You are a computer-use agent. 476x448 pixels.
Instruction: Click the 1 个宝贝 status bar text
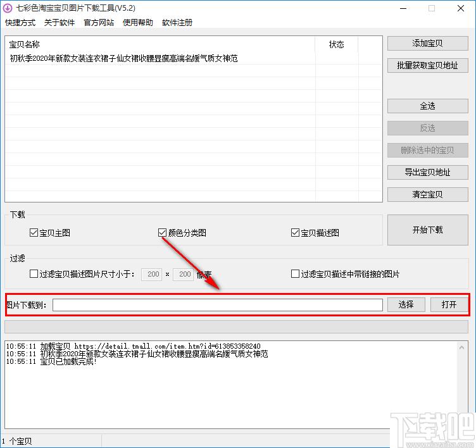(16, 441)
